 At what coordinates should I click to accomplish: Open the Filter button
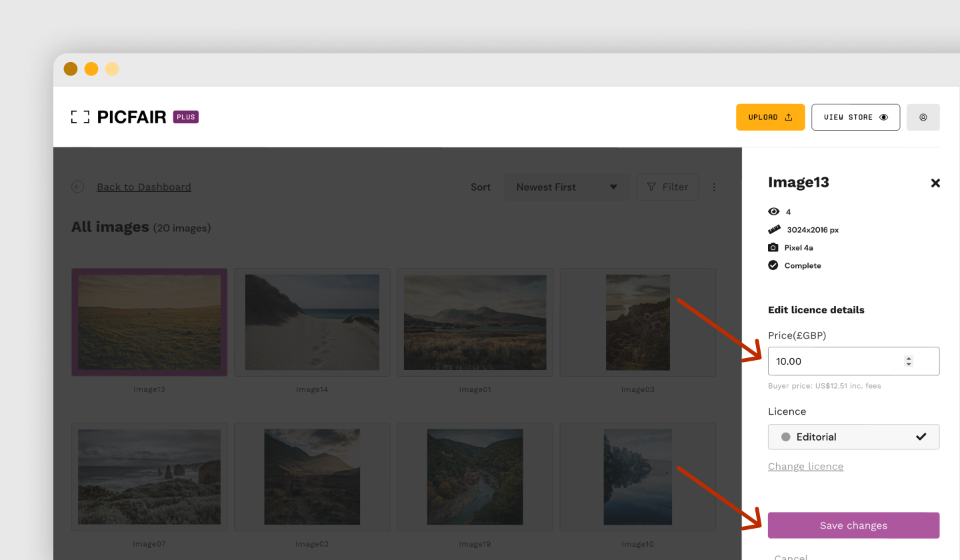[x=667, y=187]
